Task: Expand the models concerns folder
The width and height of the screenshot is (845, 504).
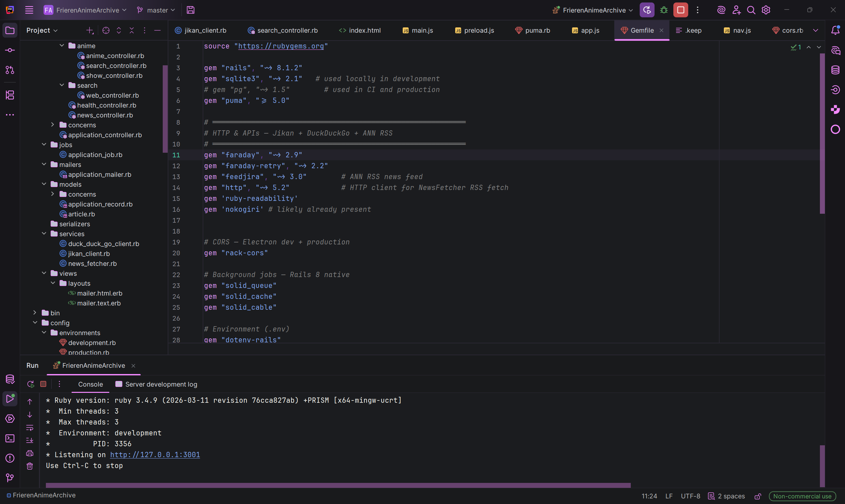Action: pyautogui.click(x=53, y=194)
